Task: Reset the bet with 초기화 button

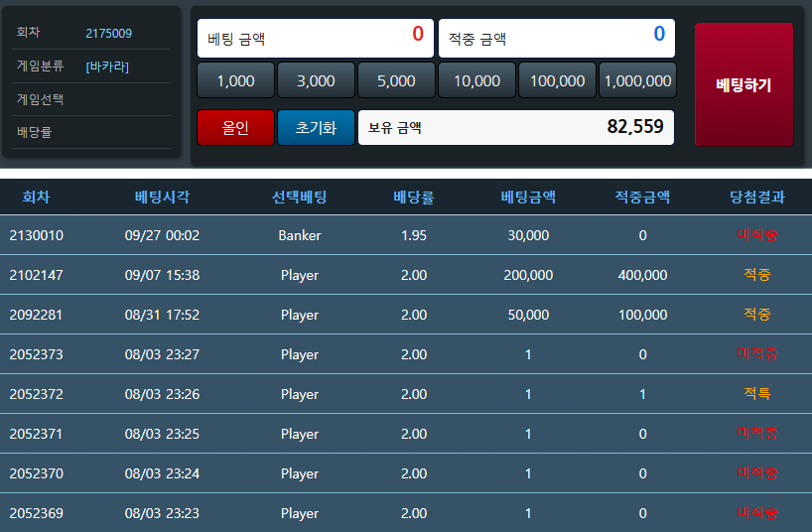Action: pos(316,127)
